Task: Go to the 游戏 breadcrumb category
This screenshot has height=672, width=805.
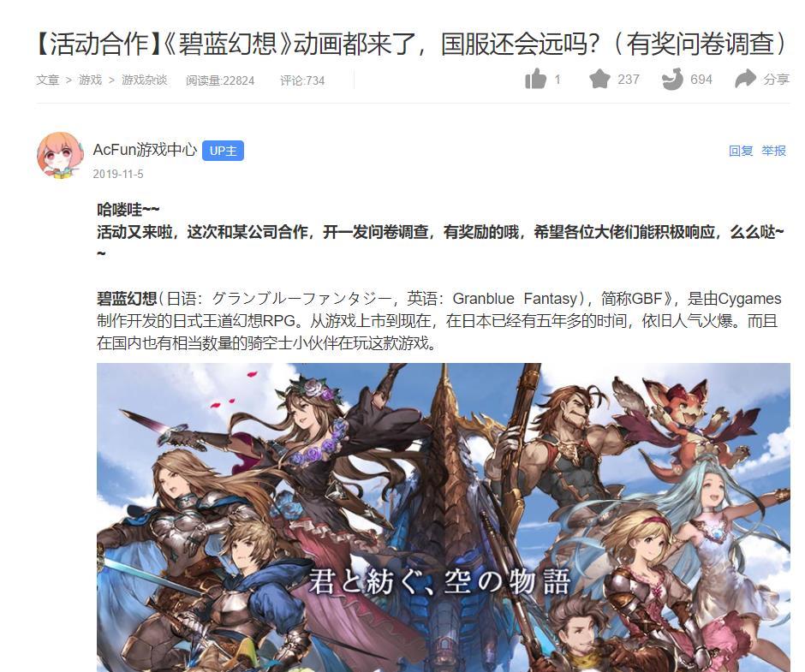Action: pyautogui.click(x=91, y=80)
